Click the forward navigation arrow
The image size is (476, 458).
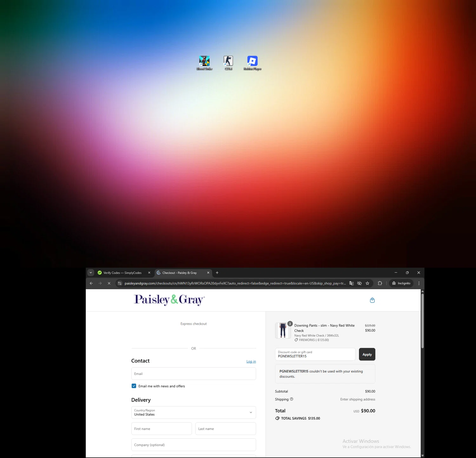pyautogui.click(x=100, y=283)
